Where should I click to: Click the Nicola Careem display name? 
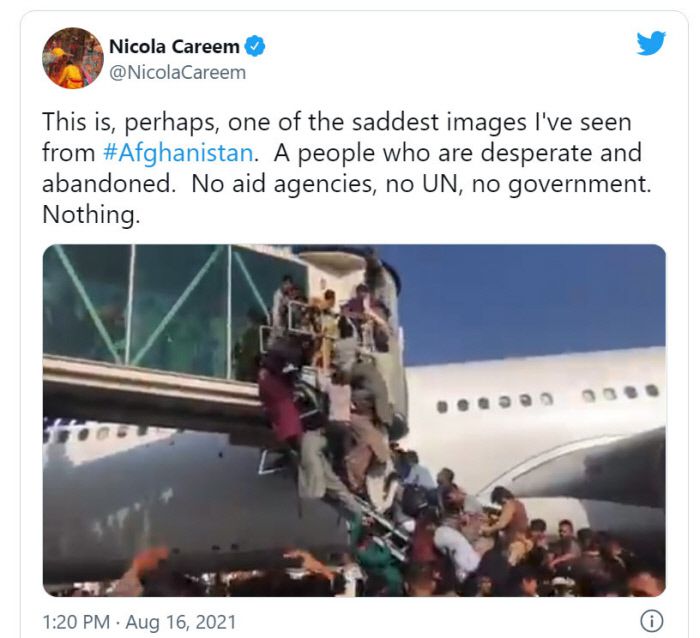[174, 46]
